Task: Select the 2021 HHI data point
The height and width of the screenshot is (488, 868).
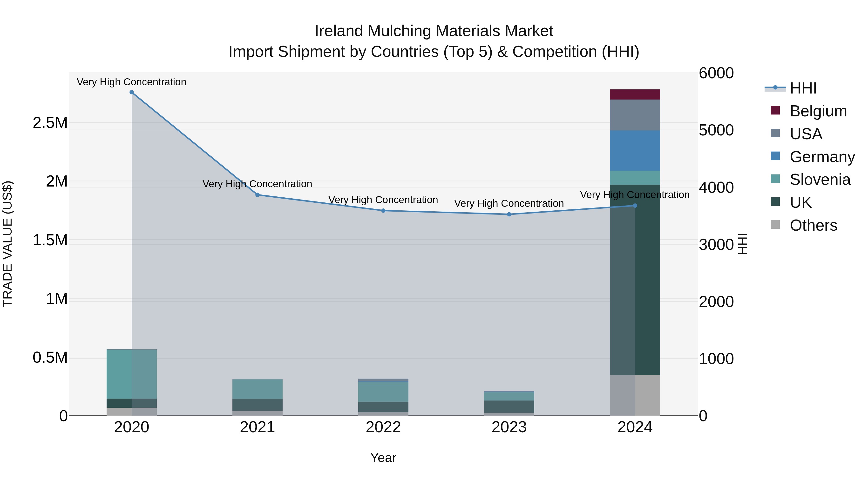Action: coord(258,195)
